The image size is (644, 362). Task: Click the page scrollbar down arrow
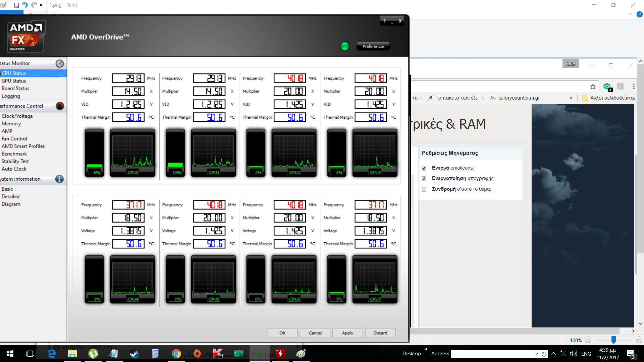click(x=640, y=324)
